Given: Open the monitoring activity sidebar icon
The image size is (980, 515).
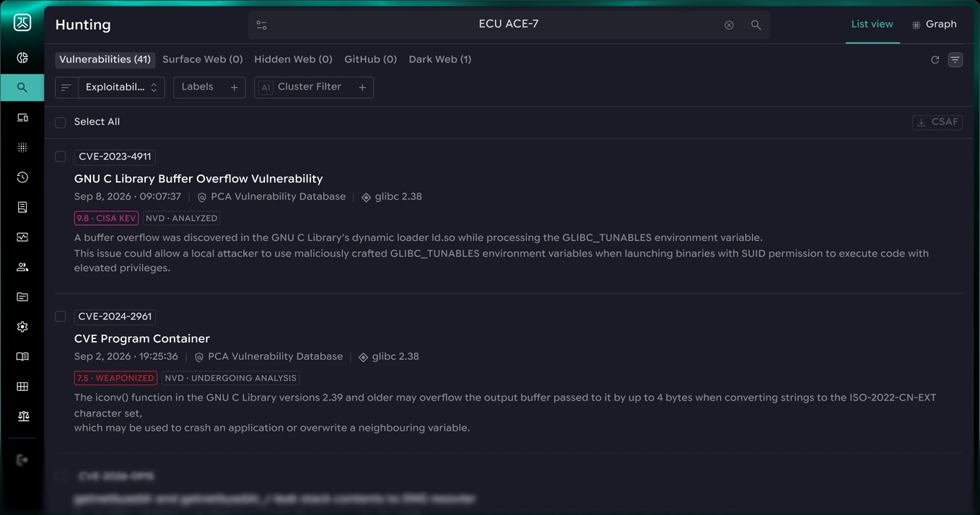Looking at the screenshot, I should [22, 237].
